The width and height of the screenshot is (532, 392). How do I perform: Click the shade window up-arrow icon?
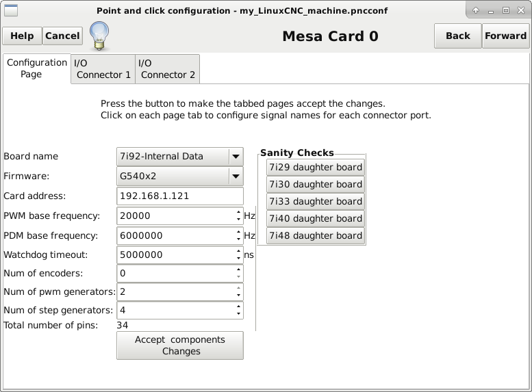(476, 10)
